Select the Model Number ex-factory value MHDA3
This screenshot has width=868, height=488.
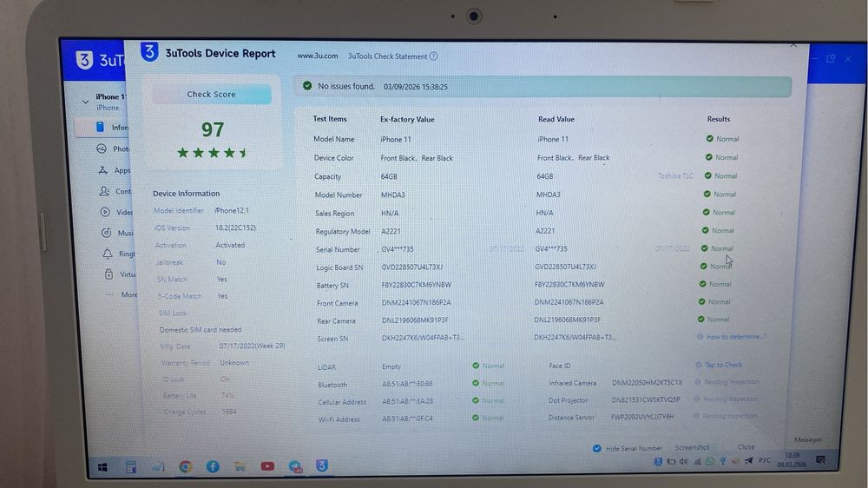point(393,195)
